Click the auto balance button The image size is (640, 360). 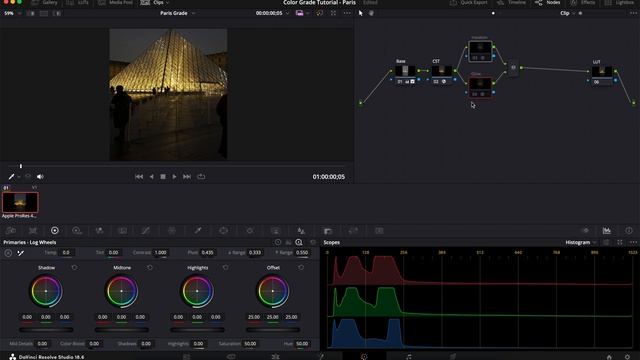point(8,253)
